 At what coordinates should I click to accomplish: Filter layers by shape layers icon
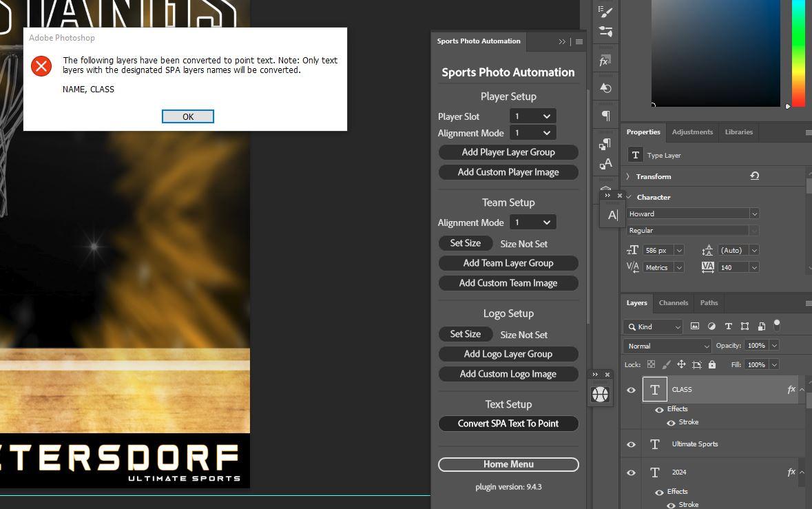pyautogui.click(x=745, y=326)
